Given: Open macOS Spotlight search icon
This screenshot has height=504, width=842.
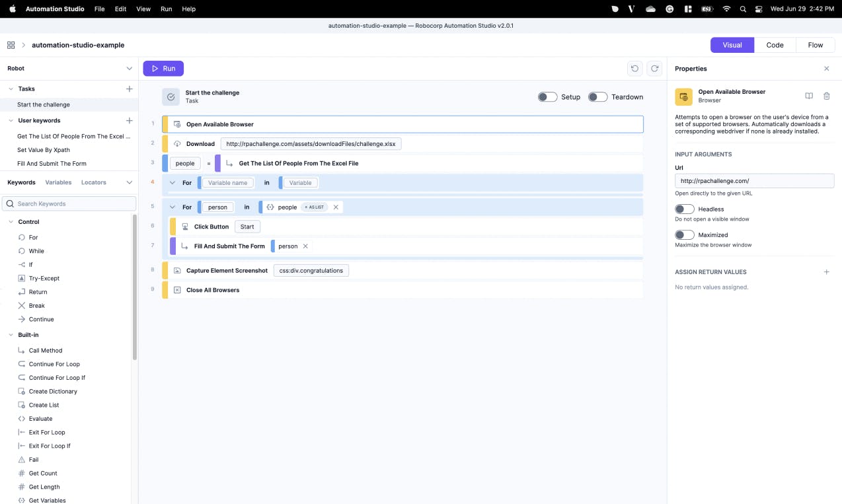Looking at the screenshot, I should (743, 9).
